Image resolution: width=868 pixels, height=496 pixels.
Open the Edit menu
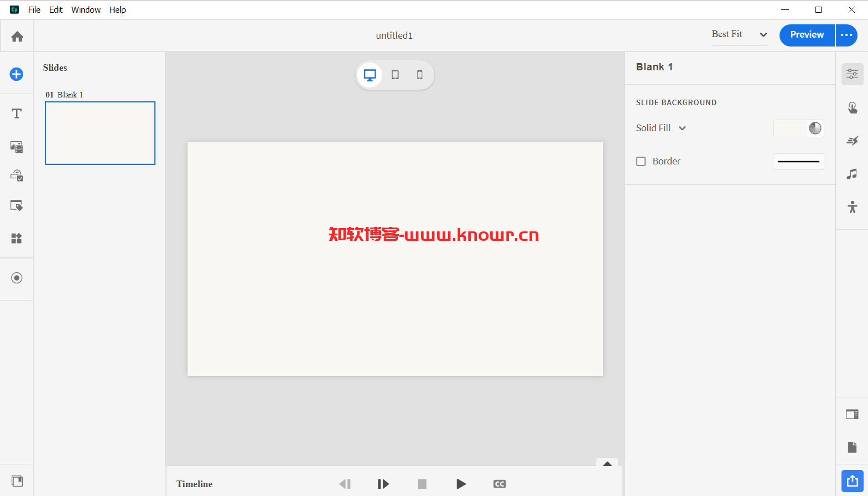[x=56, y=10]
